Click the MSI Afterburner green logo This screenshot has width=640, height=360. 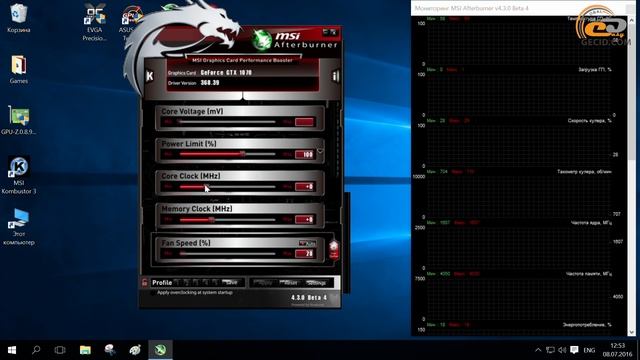click(x=261, y=40)
